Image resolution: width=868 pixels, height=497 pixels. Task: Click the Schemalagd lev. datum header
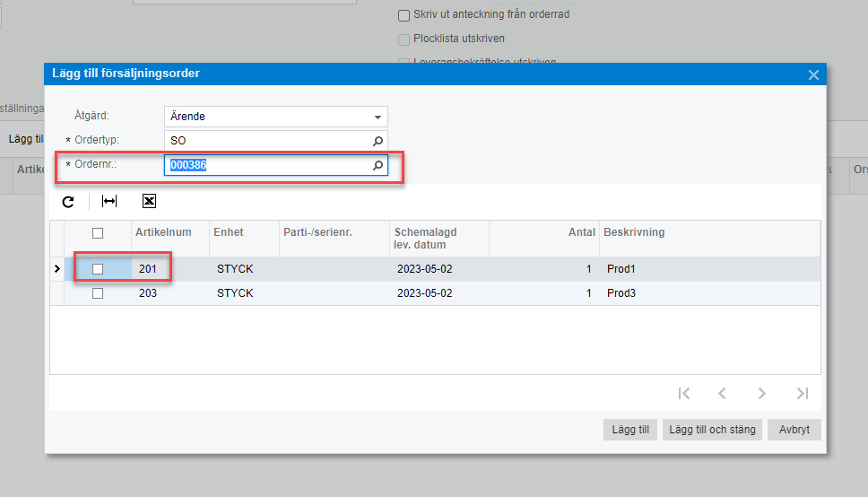439,239
